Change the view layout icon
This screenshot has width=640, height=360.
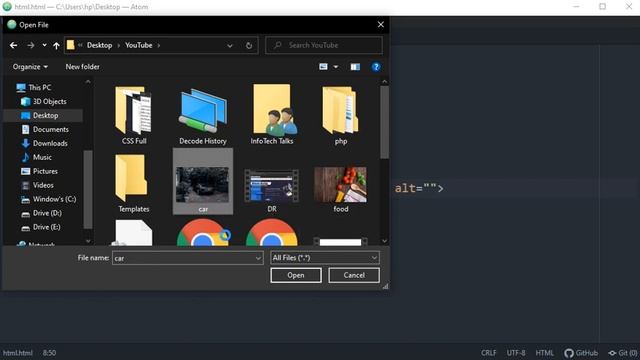pos(323,67)
